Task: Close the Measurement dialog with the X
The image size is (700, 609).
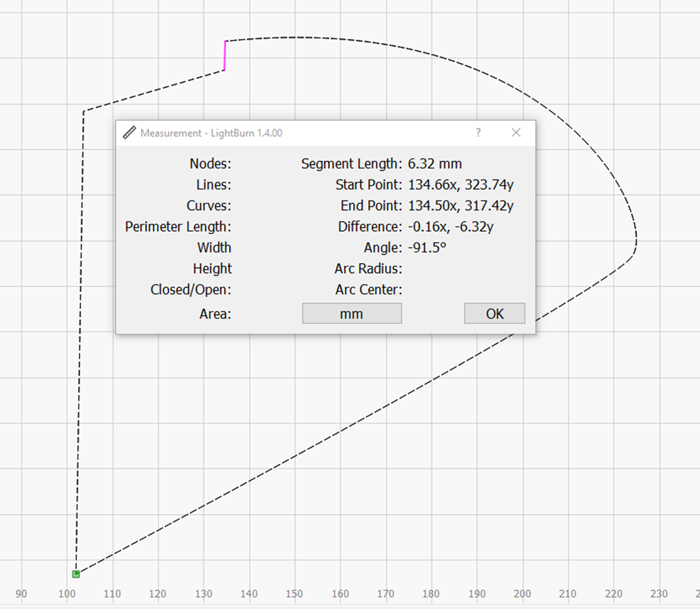Action: 516,133
